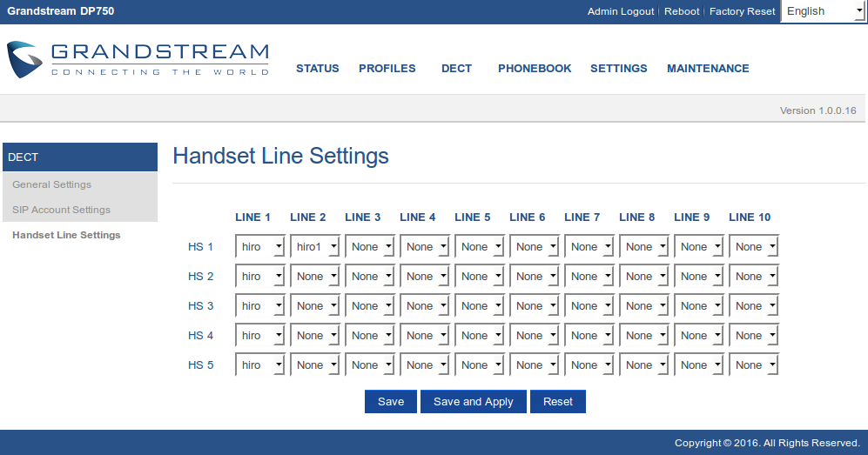
Task: Expand HS 2 Line 1 account selector
Action: click(x=260, y=277)
